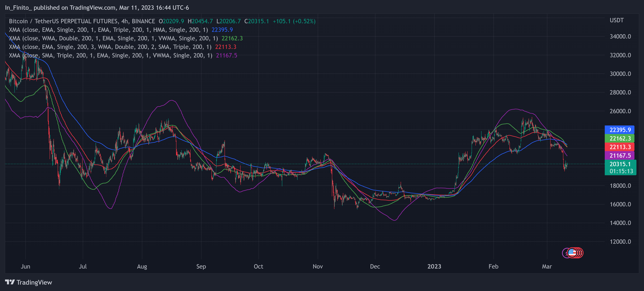
Task: Click the 34000.0 price axis label
Action: point(620,37)
